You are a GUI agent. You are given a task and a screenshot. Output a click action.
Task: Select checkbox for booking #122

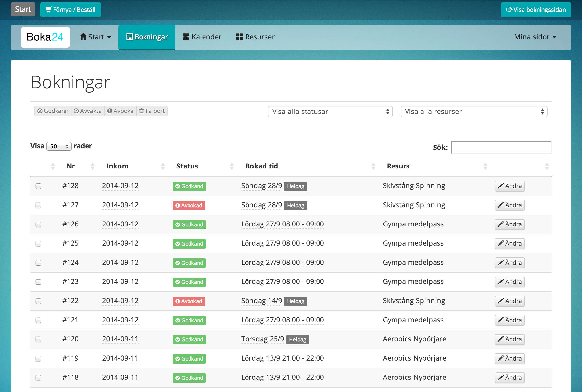[x=38, y=301]
